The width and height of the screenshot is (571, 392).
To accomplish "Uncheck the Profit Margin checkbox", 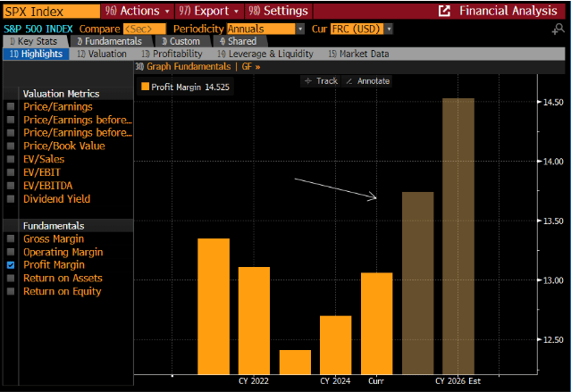I will point(11,265).
